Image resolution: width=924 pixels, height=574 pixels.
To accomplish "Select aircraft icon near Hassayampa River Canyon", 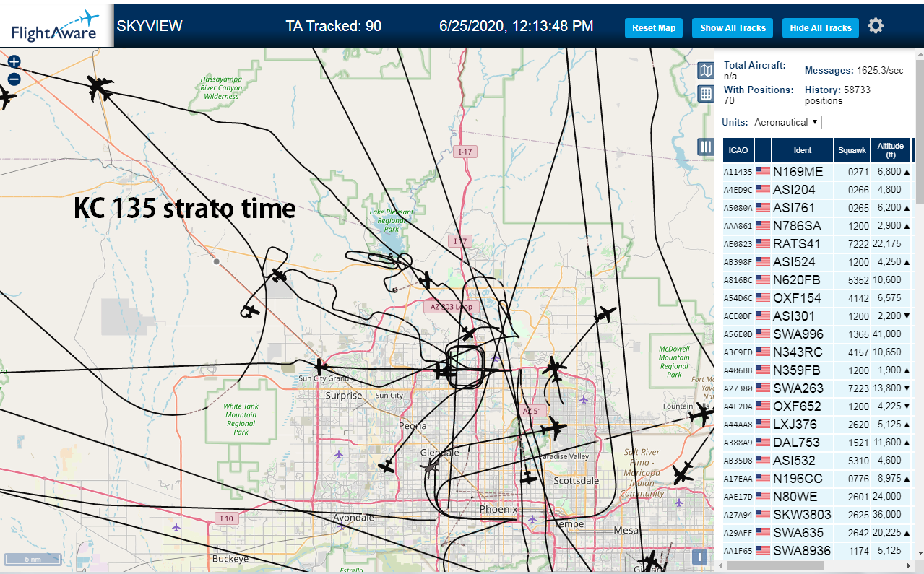I will [99, 88].
